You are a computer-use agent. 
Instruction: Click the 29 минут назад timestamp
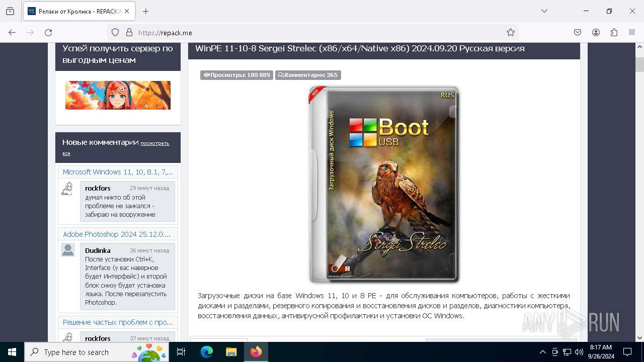pos(149,188)
